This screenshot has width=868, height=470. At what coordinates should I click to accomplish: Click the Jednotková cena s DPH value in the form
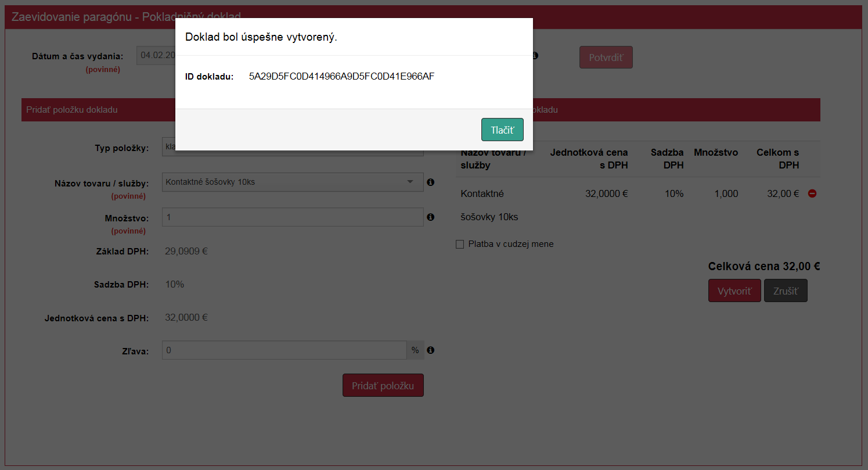click(x=186, y=318)
